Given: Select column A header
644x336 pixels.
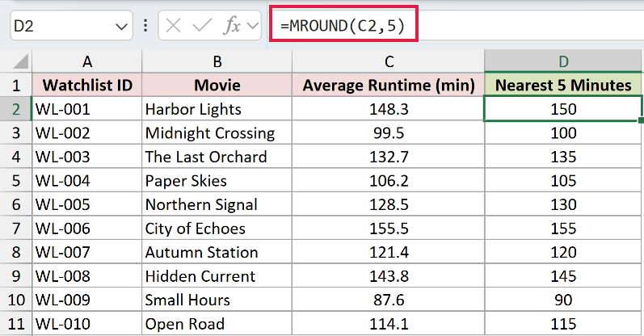Looking at the screenshot, I should click(x=87, y=61).
